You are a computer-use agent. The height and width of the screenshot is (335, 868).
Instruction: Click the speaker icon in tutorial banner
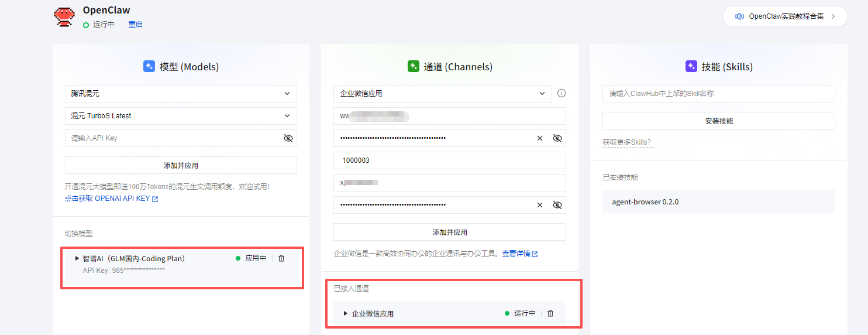click(x=739, y=16)
